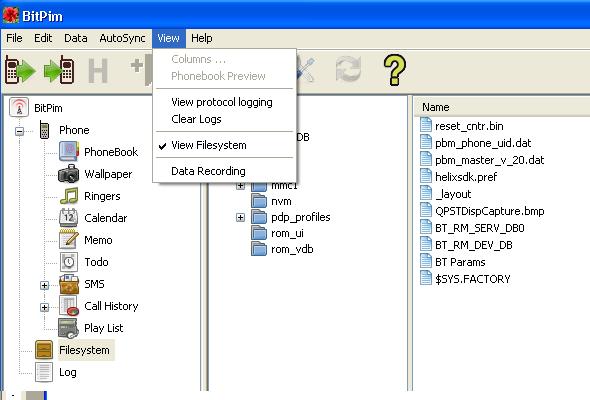Image resolution: width=590 pixels, height=400 pixels.
Task: Expand the mmc1 folder node
Action: pos(240,186)
